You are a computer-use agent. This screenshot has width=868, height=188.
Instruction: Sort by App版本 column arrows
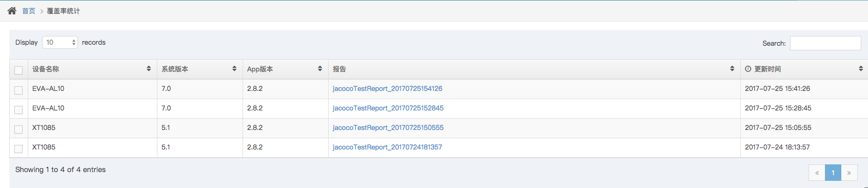(320, 69)
